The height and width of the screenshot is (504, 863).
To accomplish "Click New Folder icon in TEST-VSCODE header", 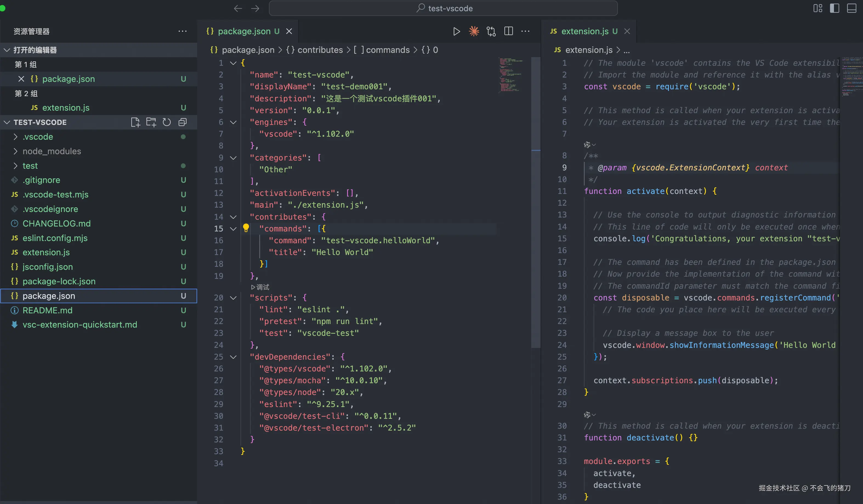I will coord(151,122).
